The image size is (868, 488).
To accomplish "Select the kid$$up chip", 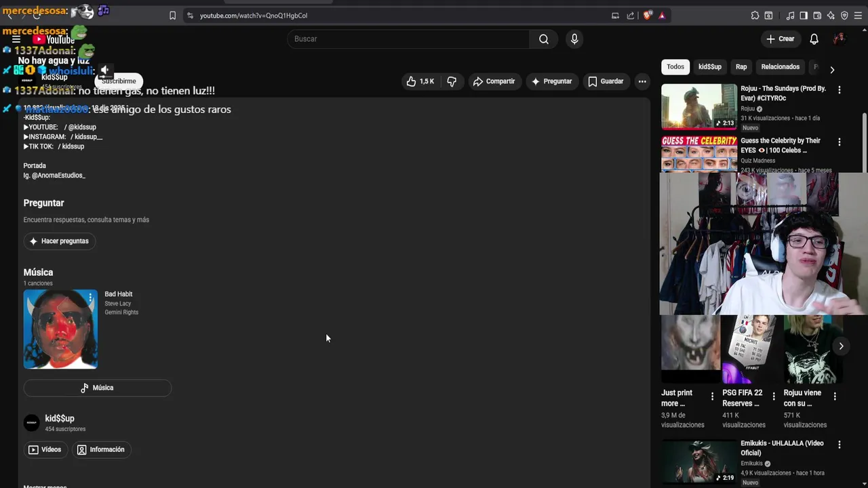I will [x=710, y=66].
